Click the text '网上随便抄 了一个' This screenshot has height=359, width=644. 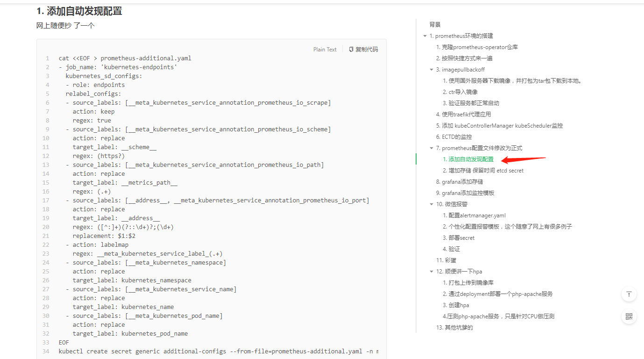pyautogui.click(x=65, y=26)
